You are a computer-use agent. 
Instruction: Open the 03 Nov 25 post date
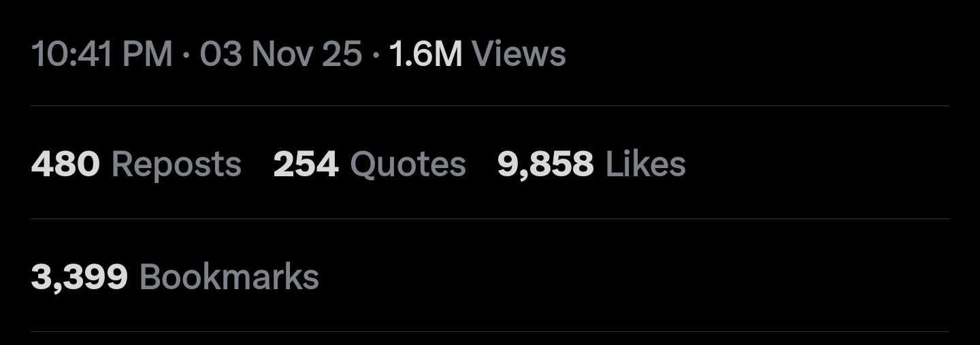point(281,54)
